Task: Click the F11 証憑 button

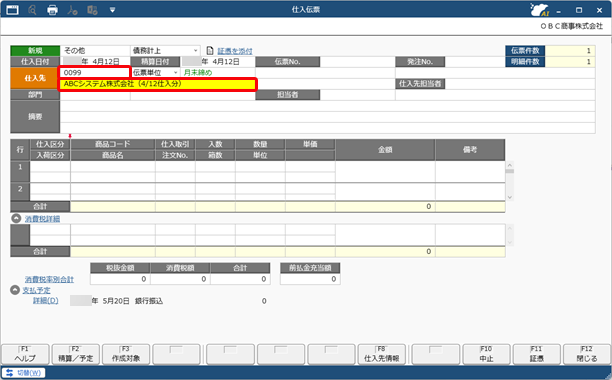Action: point(537,354)
